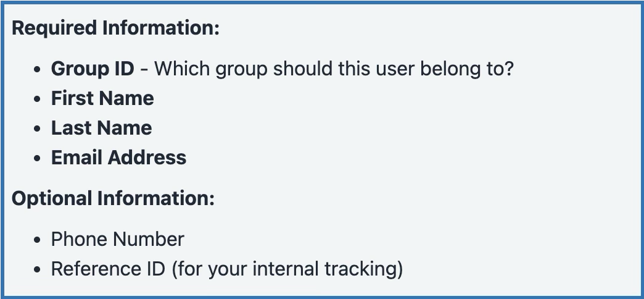The height and width of the screenshot is (299, 644).
Task: Click the bullet point before Last Name
Action: pyautogui.click(x=39, y=128)
